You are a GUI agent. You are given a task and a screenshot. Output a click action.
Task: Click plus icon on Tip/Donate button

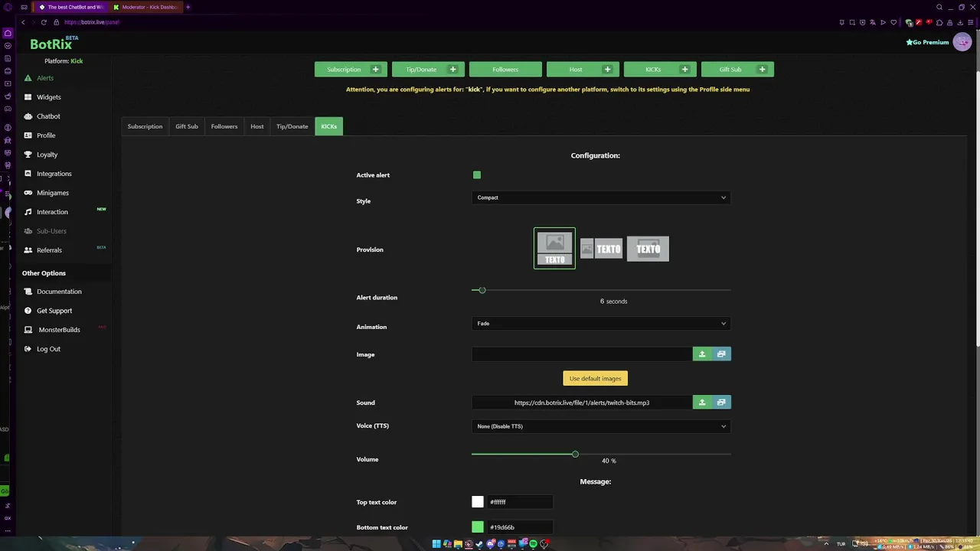452,70
